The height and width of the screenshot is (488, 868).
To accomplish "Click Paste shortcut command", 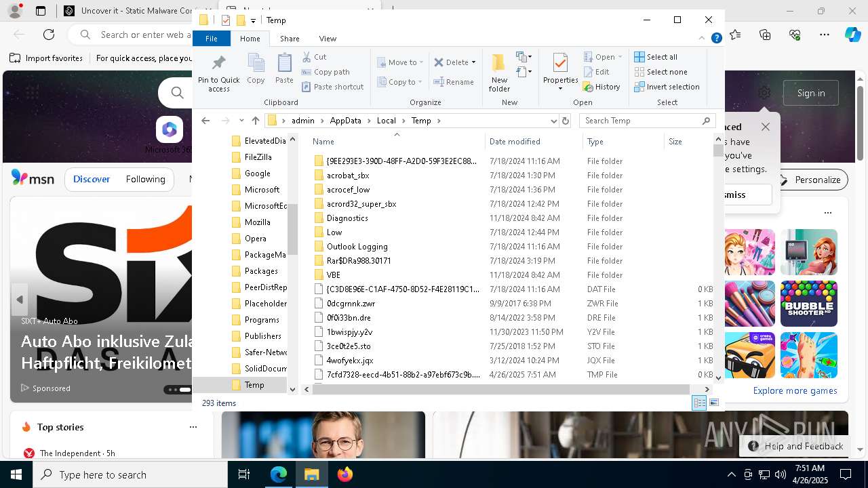I will coord(332,87).
